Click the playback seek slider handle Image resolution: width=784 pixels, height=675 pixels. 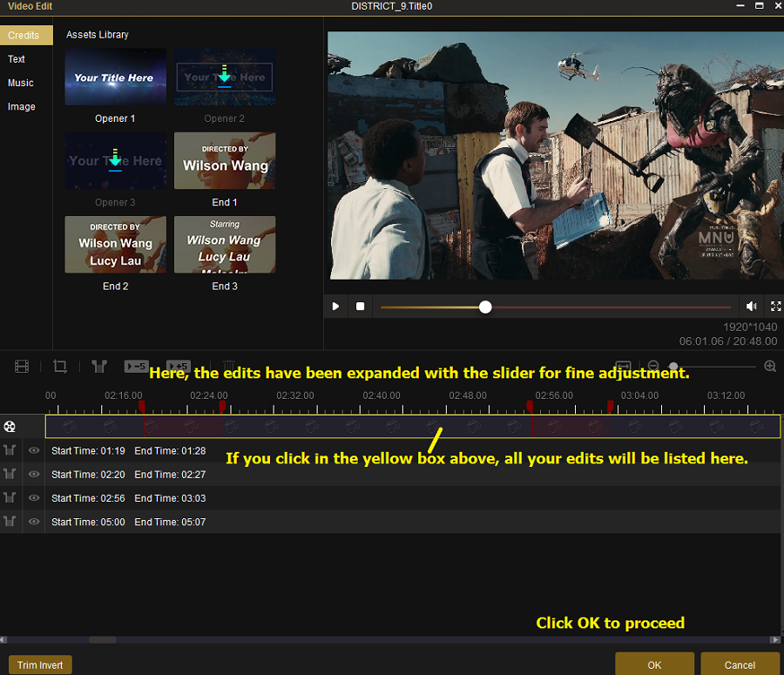485,307
